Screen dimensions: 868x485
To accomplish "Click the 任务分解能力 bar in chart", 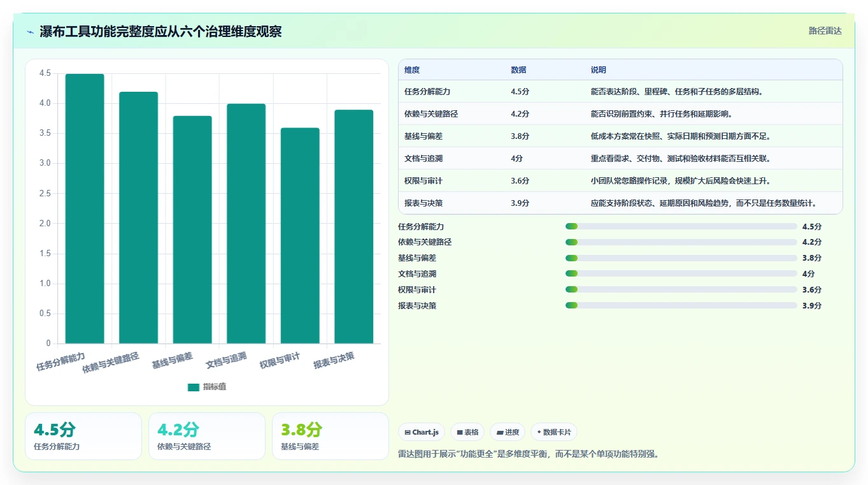I will coord(85,208).
